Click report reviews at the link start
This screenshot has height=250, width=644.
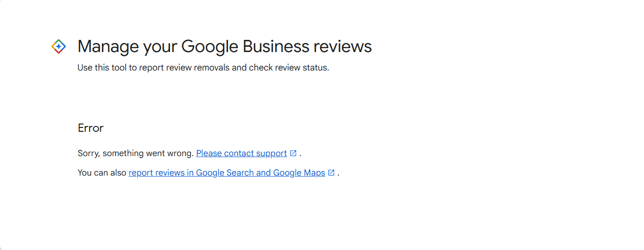156,173
